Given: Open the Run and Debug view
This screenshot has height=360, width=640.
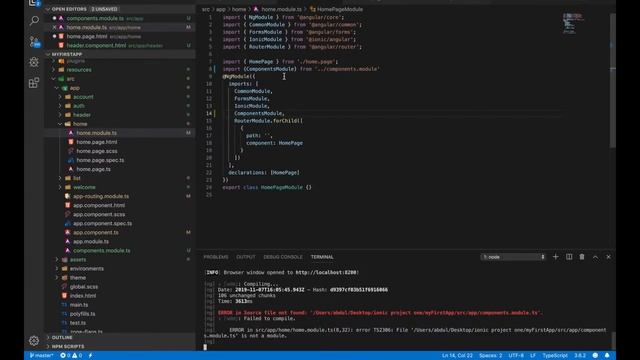Looking at the screenshot, I should click(x=34, y=62).
